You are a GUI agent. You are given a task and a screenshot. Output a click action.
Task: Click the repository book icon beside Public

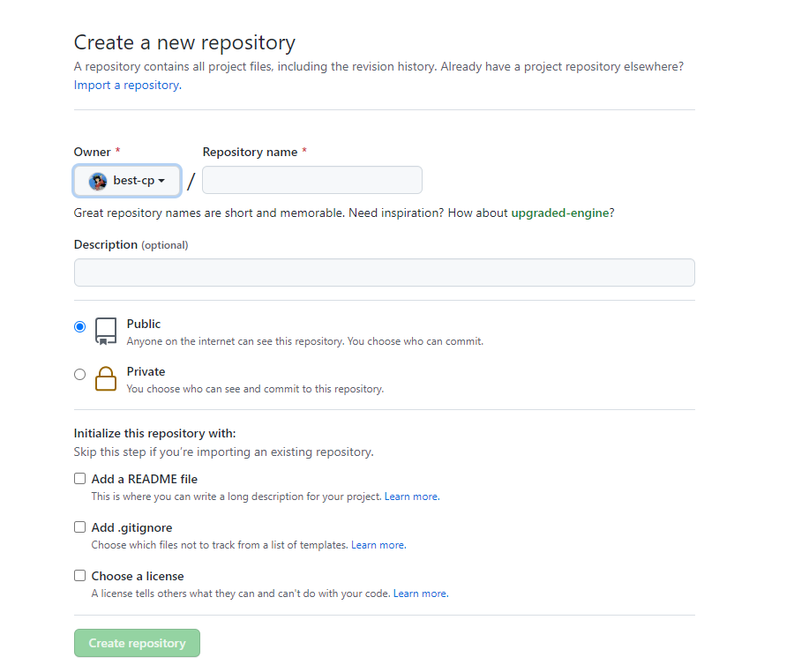pos(106,331)
